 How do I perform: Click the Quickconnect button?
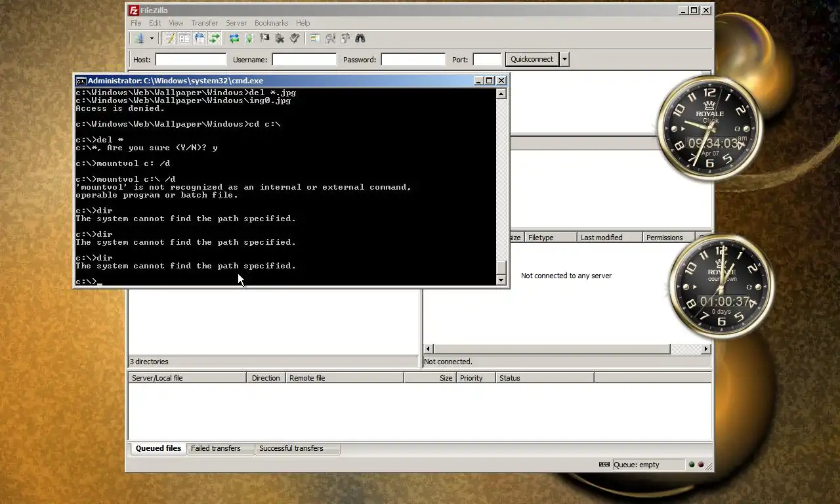click(532, 59)
